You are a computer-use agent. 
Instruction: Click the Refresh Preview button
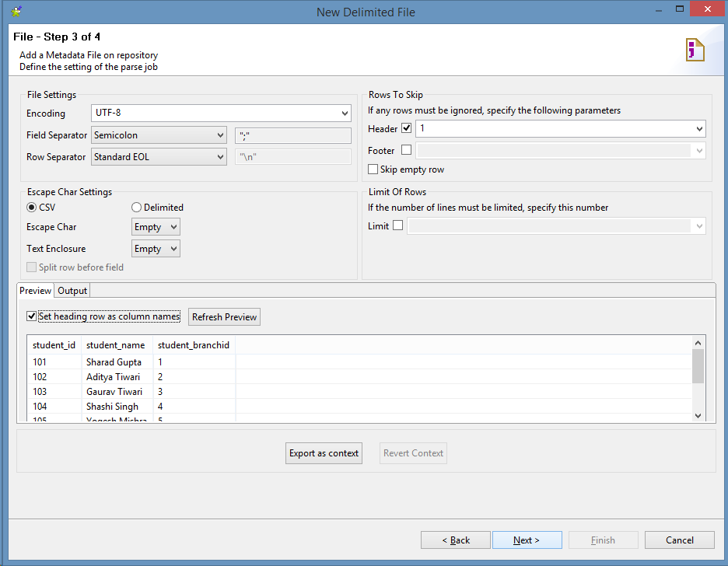click(x=224, y=316)
